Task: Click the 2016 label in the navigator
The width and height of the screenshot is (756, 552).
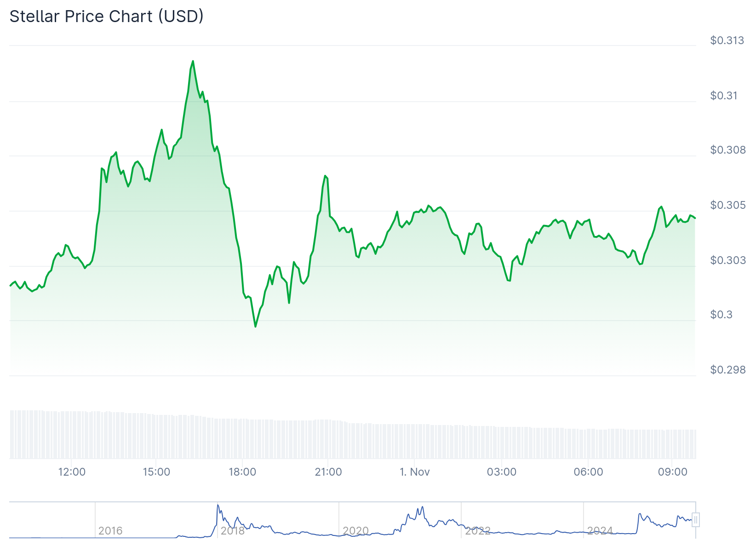Action: 110,531
